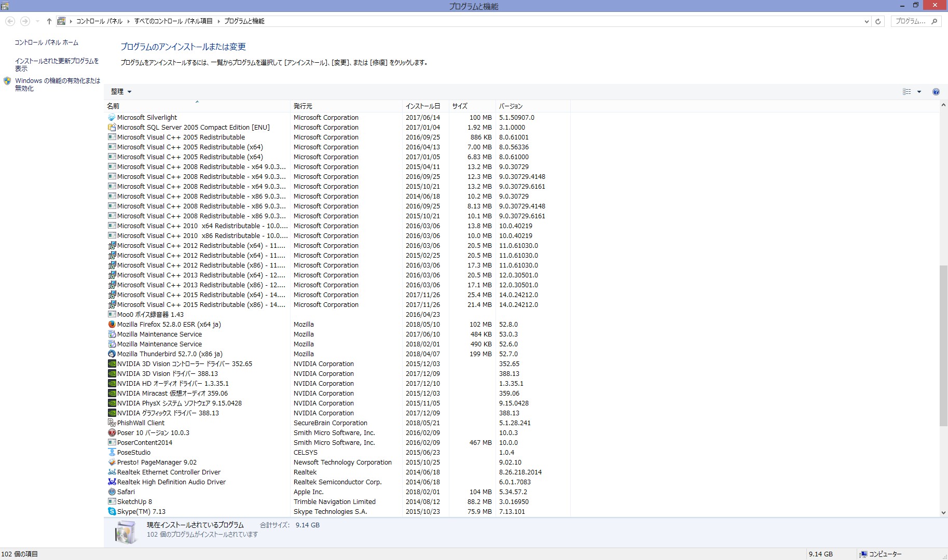Open the address bar history dropdown
Image resolution: width=948 pixels, height=560 pixels.
(867, 21)
